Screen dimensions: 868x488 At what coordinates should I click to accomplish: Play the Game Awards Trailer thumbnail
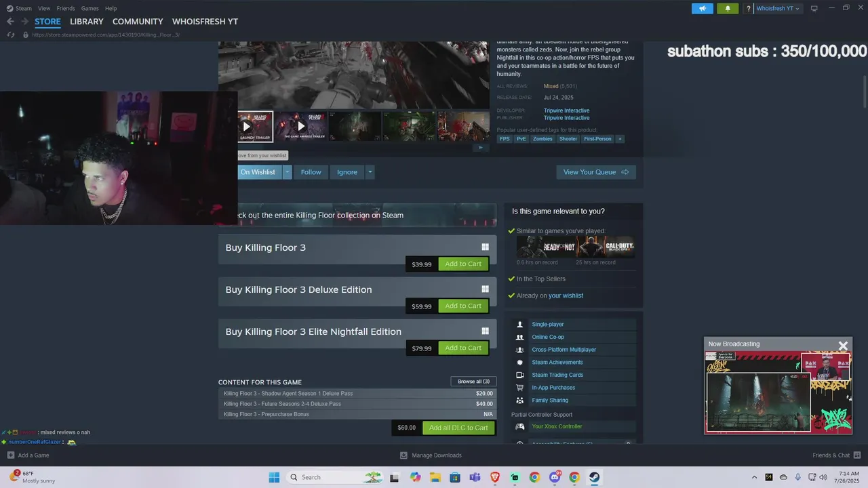(300, 126)
